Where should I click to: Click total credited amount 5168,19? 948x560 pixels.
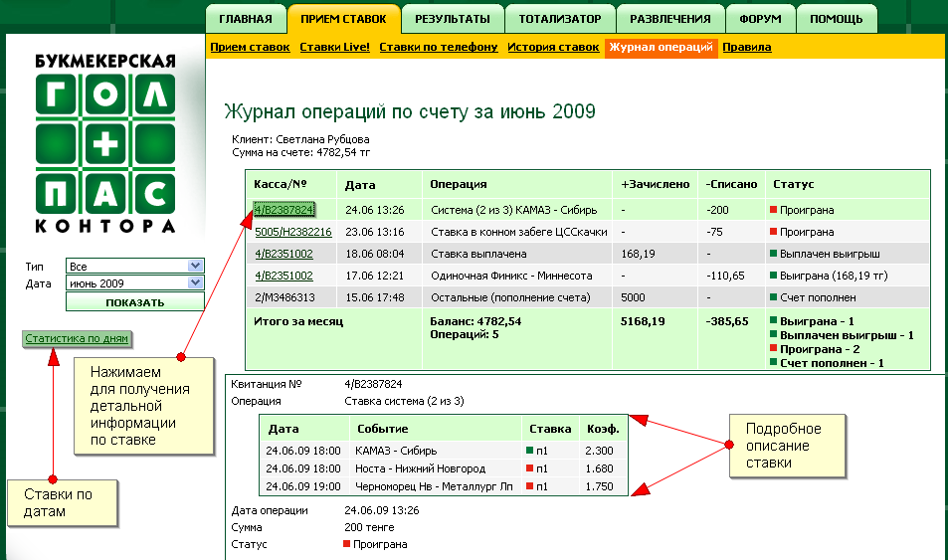pos(643,321)
